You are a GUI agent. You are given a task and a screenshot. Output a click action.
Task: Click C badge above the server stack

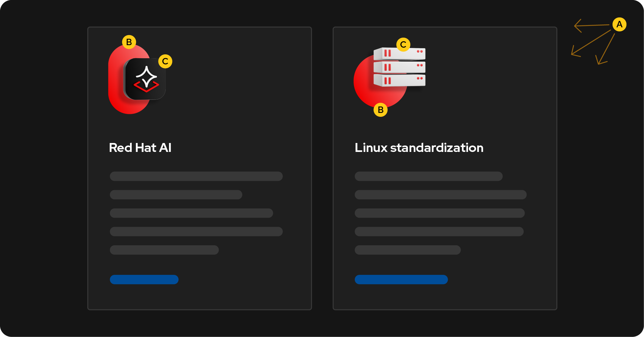403,45
